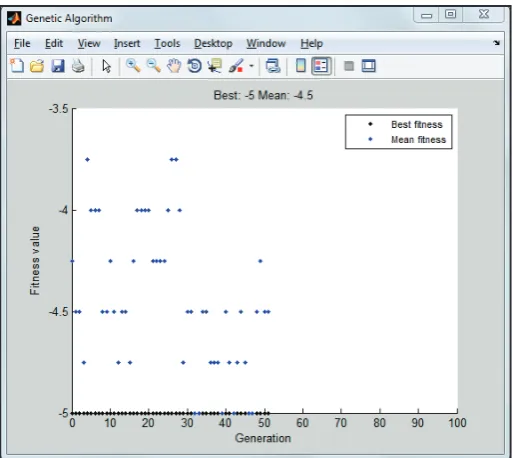Enable the Rotate 3D tool

tap(194, 66)
